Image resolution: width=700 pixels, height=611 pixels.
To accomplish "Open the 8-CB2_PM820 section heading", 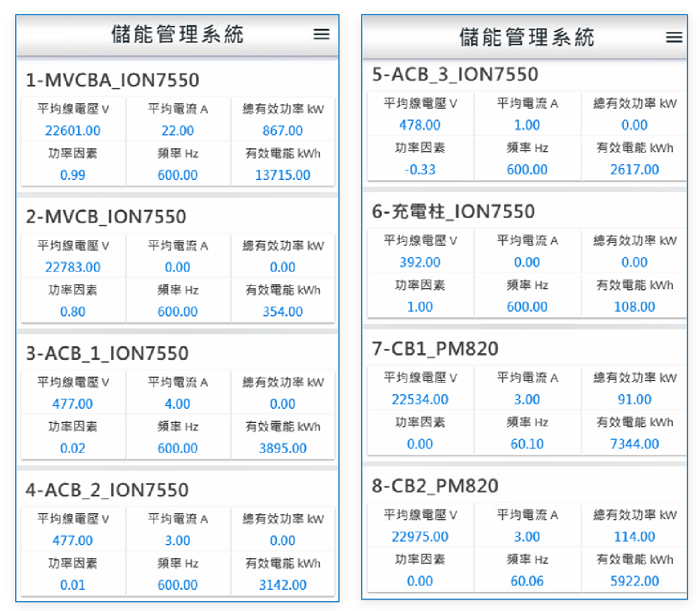I will click(435, 485).
